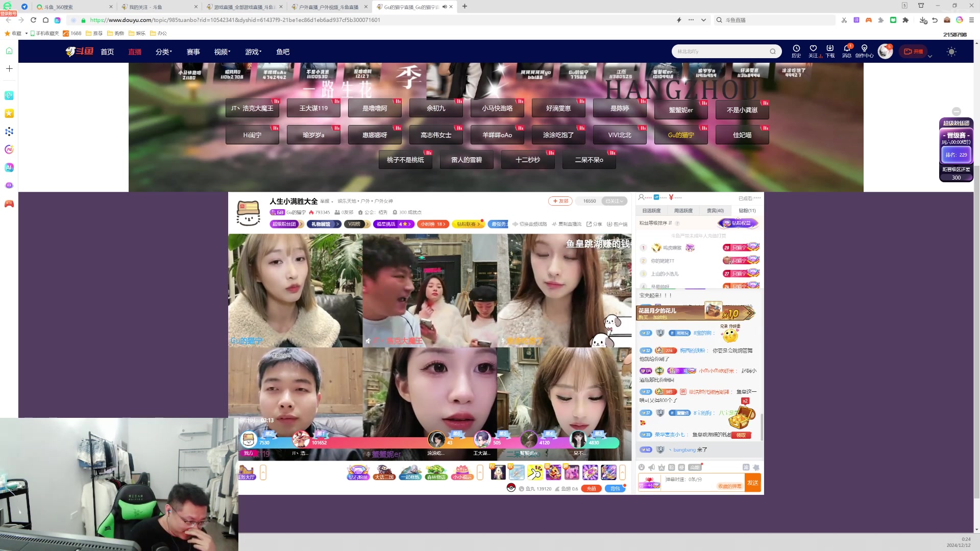Go to 鱼吧 in nav
This screenshot has height=551, width=980.
[283, 52]
